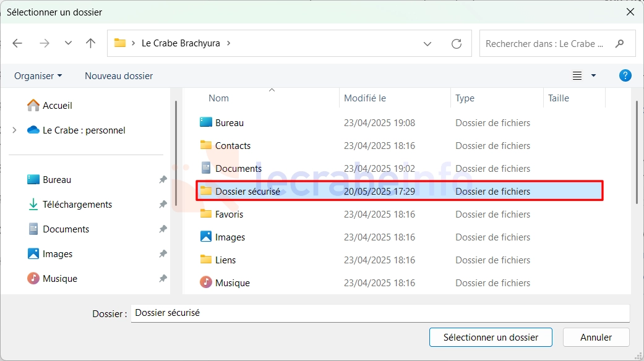Unpin Bureau using its pin icon
The image size is (644, 361).
163,180
